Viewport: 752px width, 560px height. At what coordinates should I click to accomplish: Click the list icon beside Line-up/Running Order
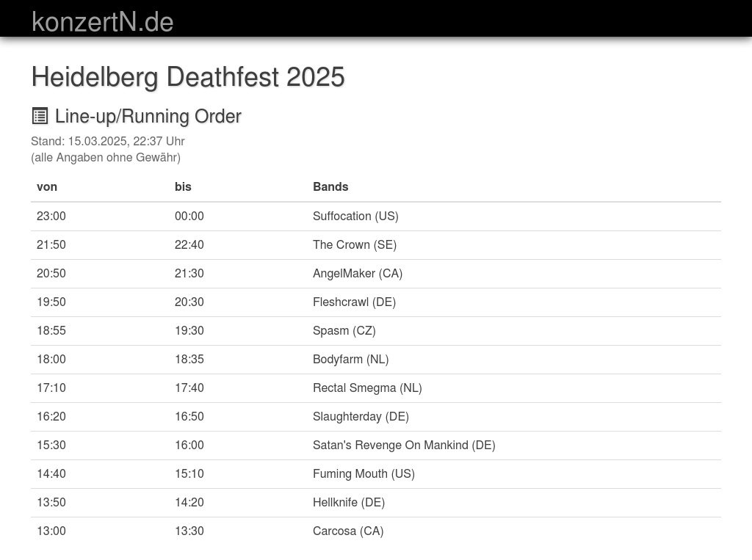pos(40,116)
